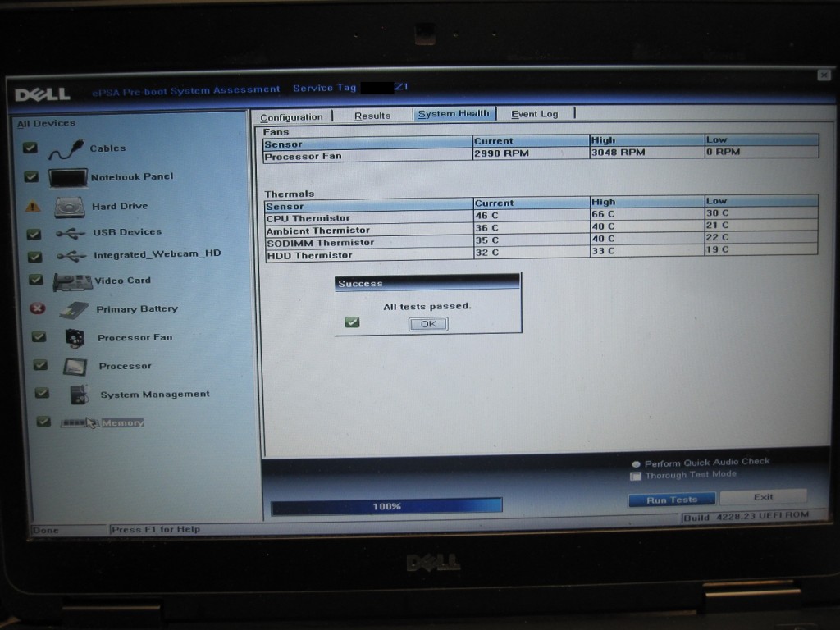Click the Processor Fan row in Fans table
Image resolution: width=840 pixels, height=630 pixels.
[x=541, y=153]
